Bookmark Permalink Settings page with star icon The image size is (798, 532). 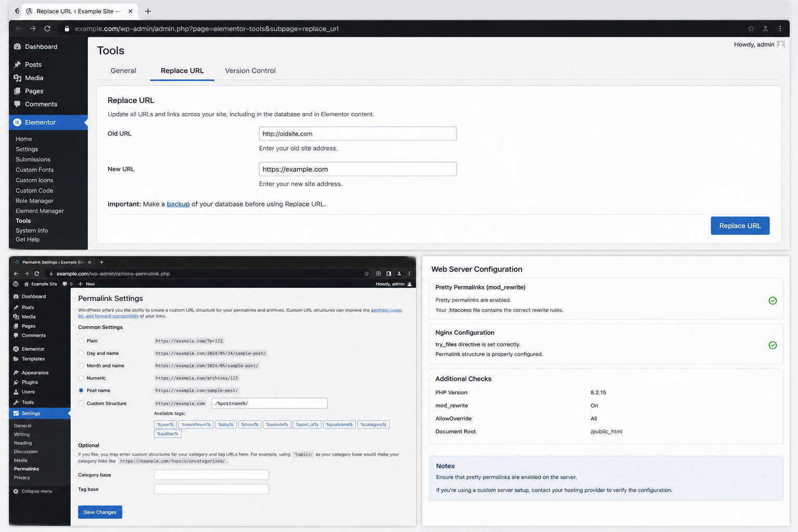point(366,274)
